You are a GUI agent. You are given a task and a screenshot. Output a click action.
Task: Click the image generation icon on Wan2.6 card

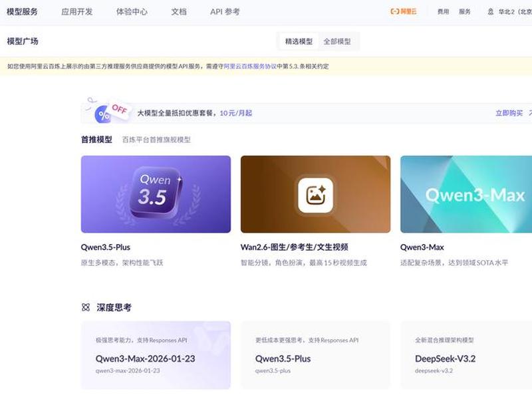point(315,196)
